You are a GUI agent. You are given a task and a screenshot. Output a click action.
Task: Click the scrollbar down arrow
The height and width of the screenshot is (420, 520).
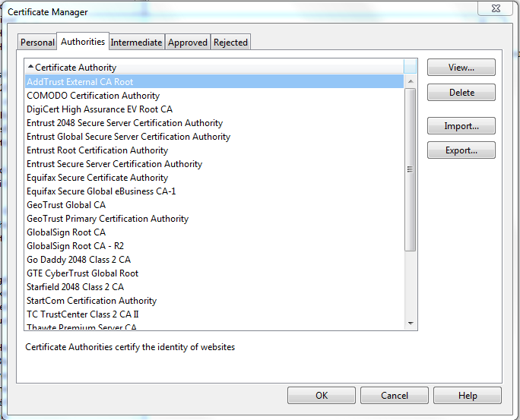(411, 324)
